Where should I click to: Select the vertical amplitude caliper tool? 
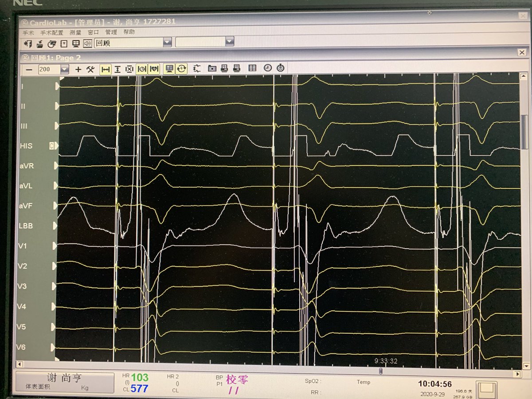pos(117,69)
